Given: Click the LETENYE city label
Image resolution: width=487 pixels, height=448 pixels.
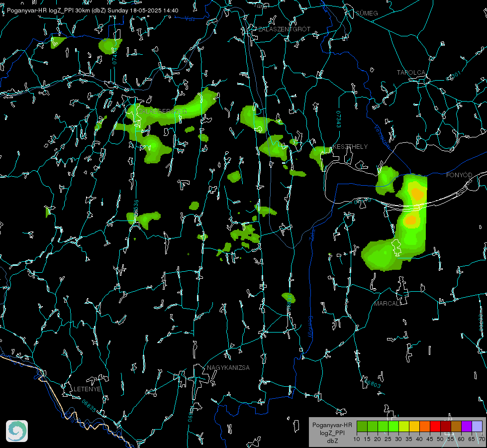Looking at the screenshot, I should click(x=87, y=389).
